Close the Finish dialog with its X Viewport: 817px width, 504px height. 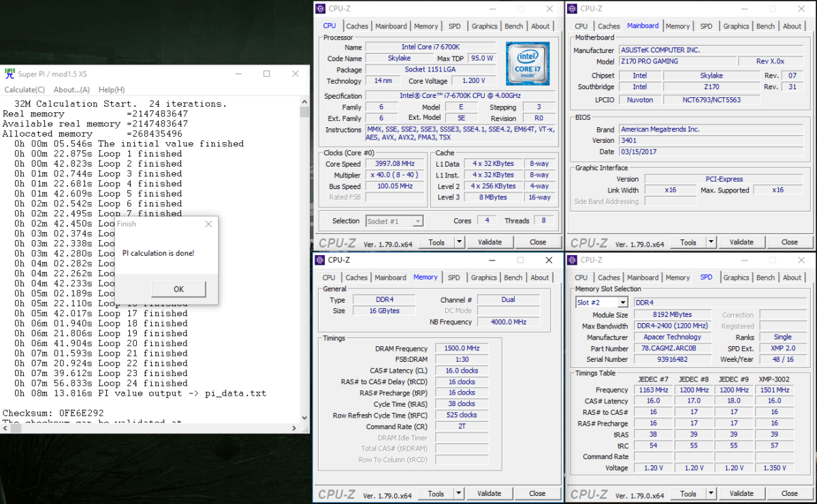tap(208, 224)
